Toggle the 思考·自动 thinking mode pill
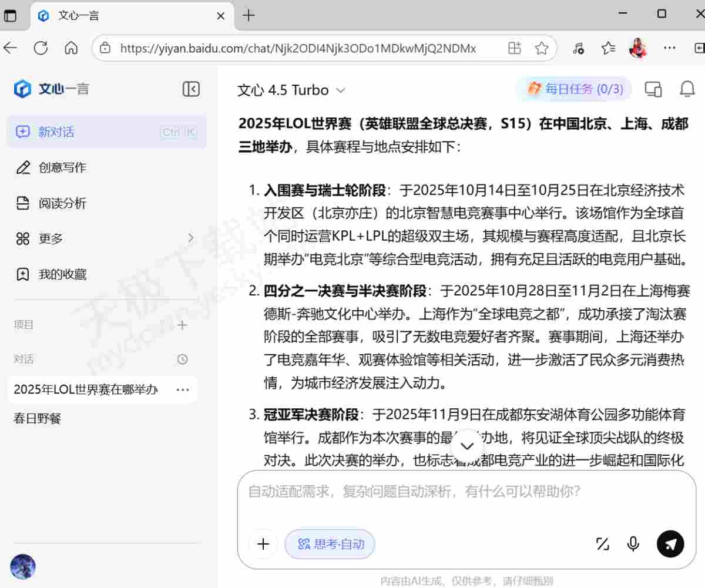705x588 pixels. point(330,544)
